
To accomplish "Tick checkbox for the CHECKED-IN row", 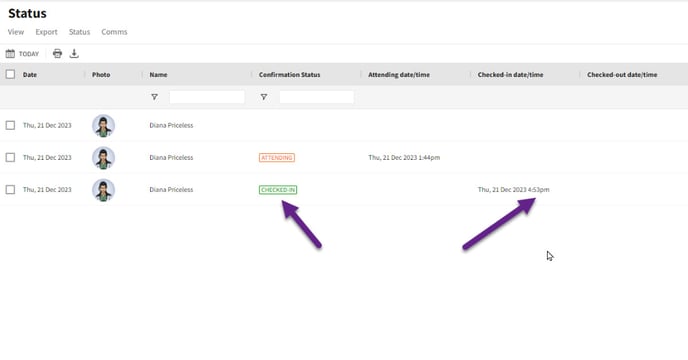I will point(10,189).
